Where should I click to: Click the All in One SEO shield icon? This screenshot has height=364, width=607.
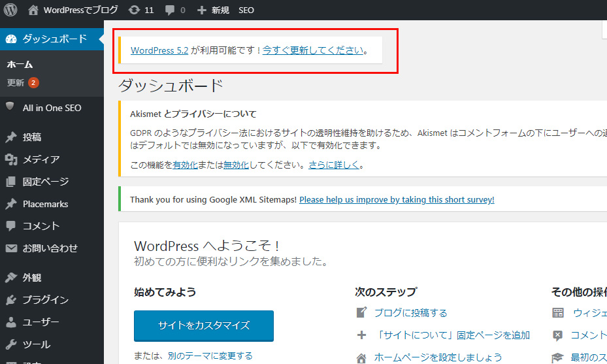tap(10, 106)
